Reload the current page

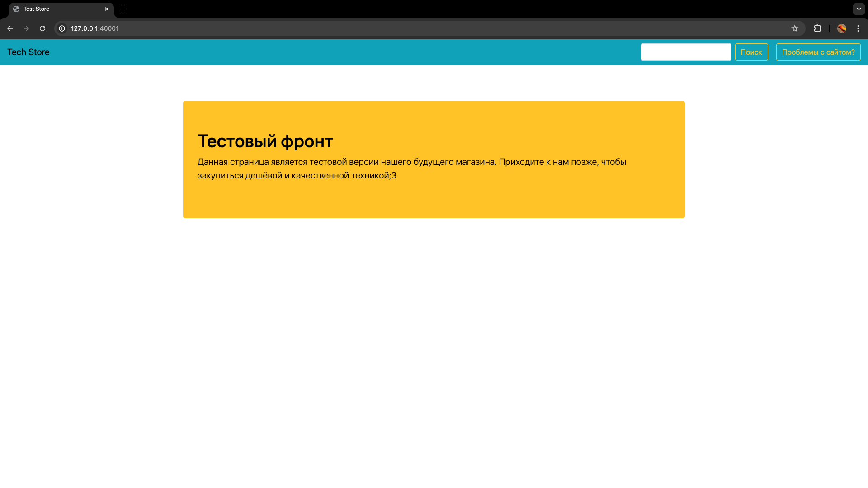pos(42,28)
